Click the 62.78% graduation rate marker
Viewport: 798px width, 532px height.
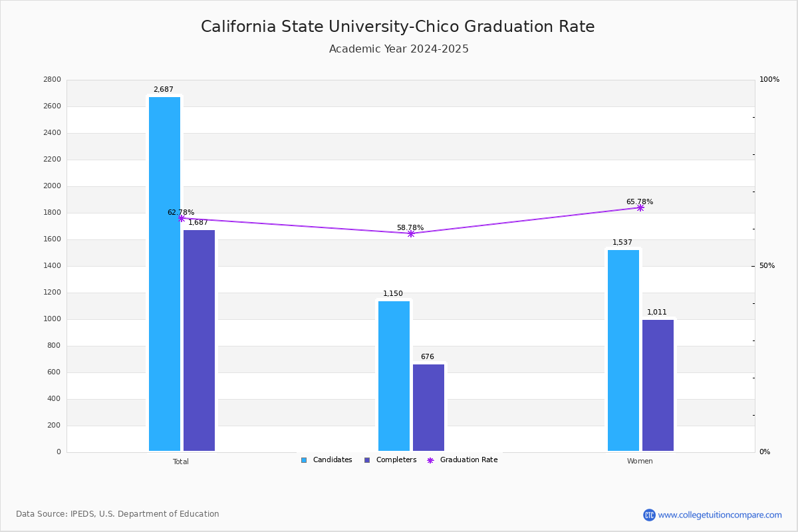pyautogui.click(x=181, y=218)
